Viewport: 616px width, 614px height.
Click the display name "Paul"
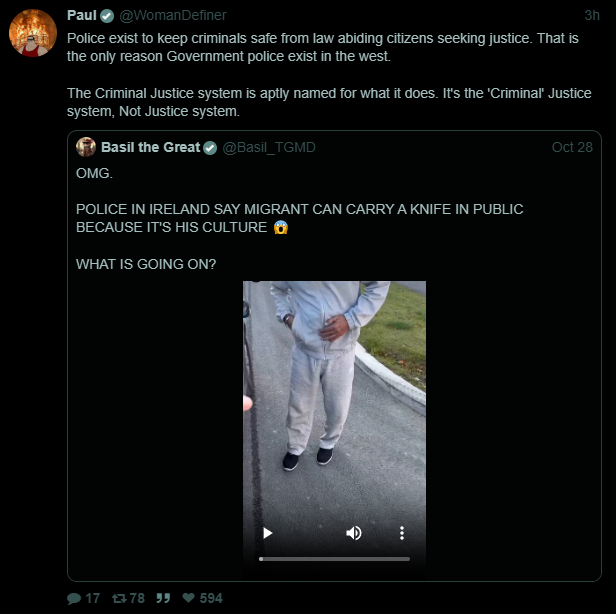[x=81, y=15]
